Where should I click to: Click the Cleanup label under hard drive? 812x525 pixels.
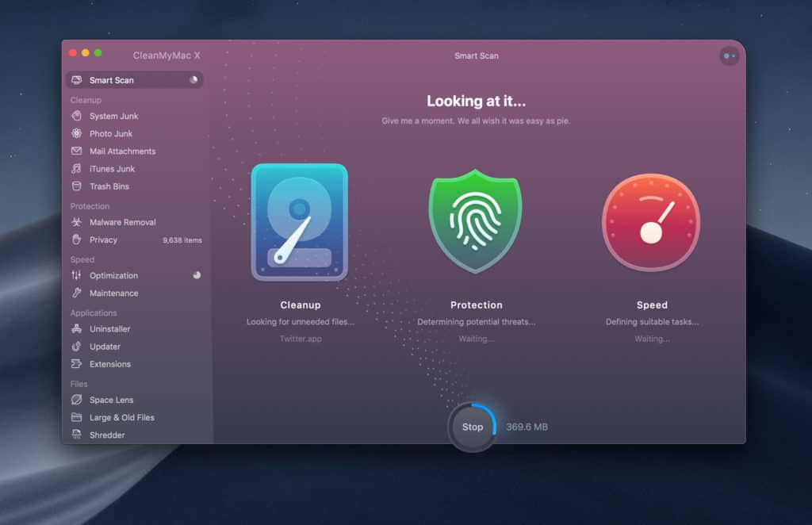click(301, 305)
